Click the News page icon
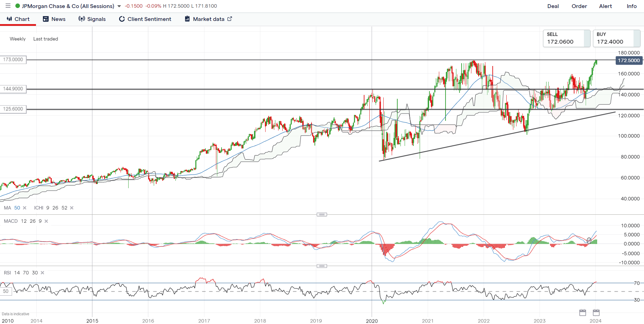The height and width of the screenshot is (324, 644). [46, 19]
